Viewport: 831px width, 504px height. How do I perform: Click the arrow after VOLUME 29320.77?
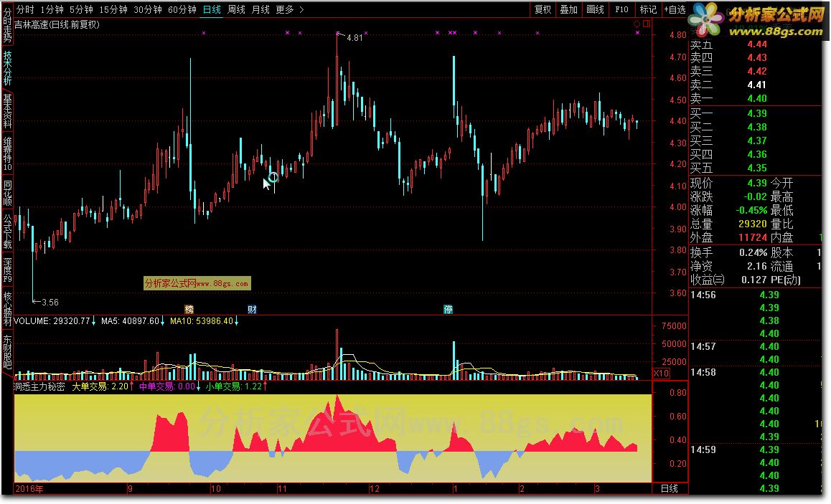(x=94, y=320)
